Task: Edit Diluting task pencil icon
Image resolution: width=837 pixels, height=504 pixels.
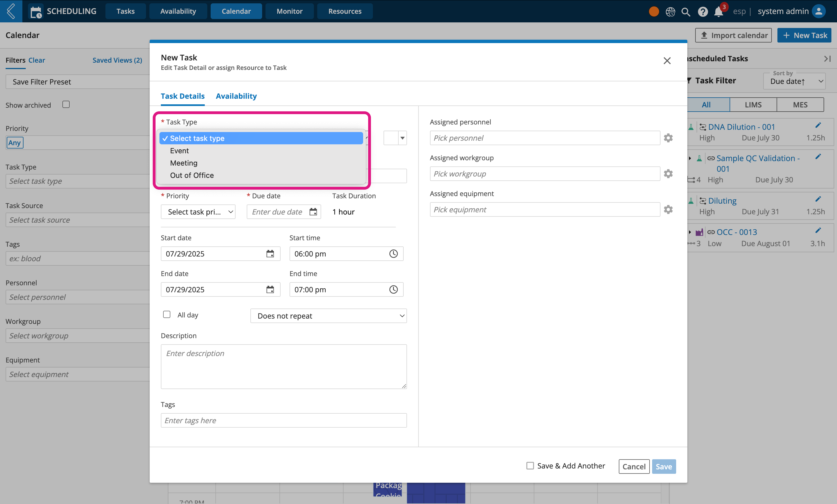Action: pyautogui.click(x=818, y=199)
